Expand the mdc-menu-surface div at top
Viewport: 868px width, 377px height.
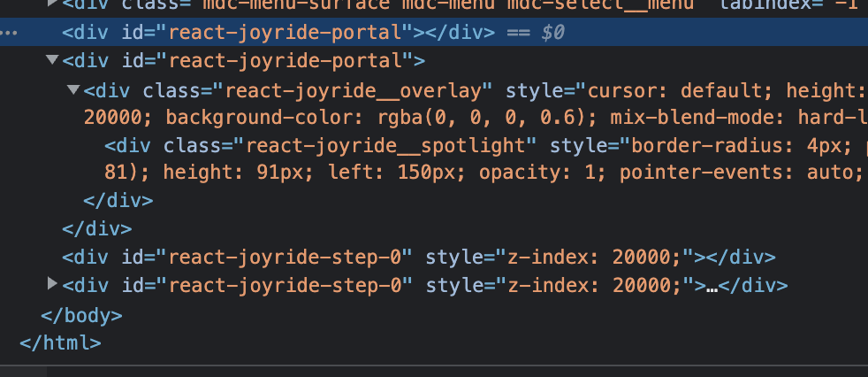click(52, 4)
